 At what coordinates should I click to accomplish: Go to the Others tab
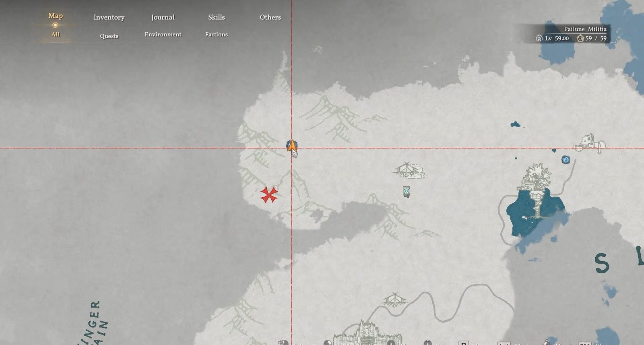click(270, 17)
